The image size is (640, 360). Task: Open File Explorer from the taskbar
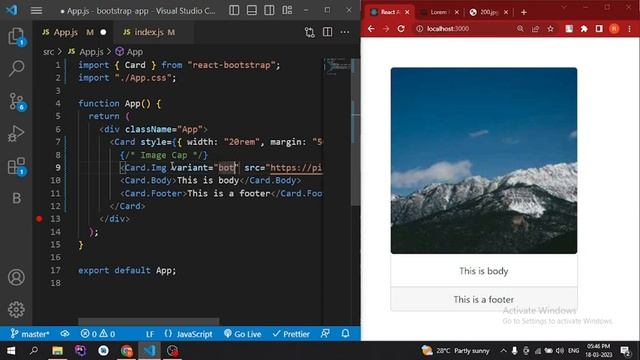pyautogui.click(x=58, y=351)
